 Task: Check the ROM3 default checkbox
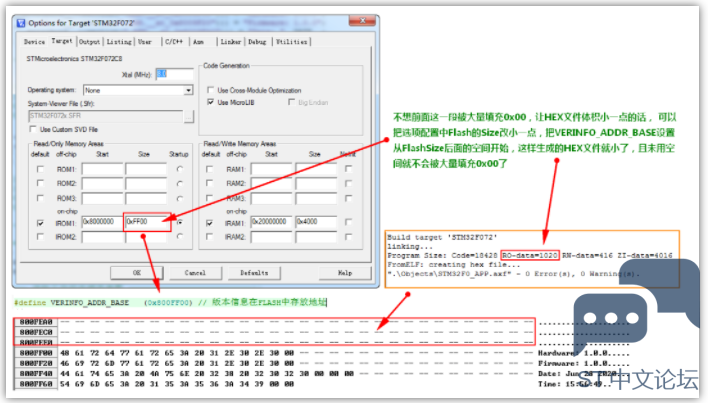coord(40,198)
